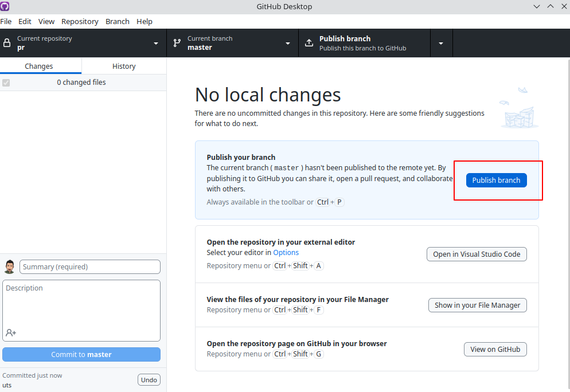Click the Options link to select an editor
Image resolution: width=570 pixels, height=392 pixels.
coord(286,252)
